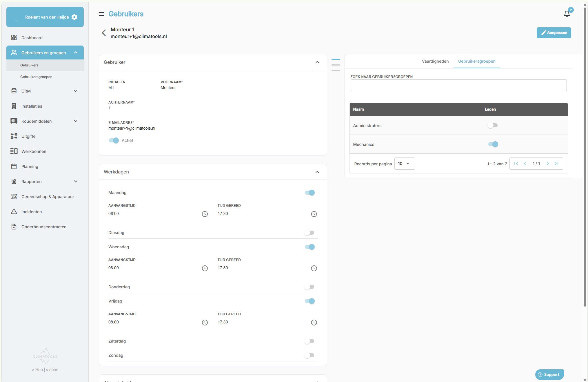Image resolution: width=588 pixels, height=382 pixels.
Task: Open the Records per pagina dropdown
Action: [x=405, y=164]
